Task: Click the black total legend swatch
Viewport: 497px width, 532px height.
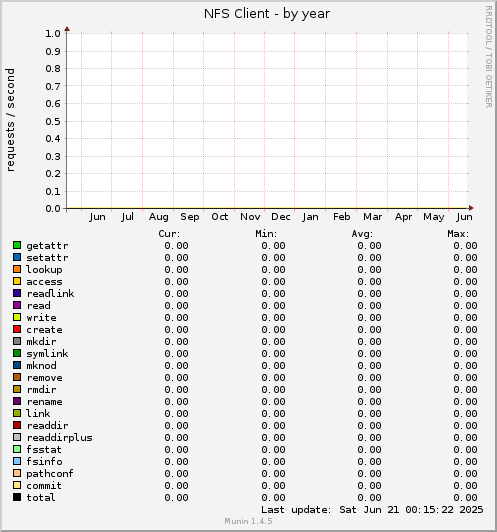Action: pos(17,497)
